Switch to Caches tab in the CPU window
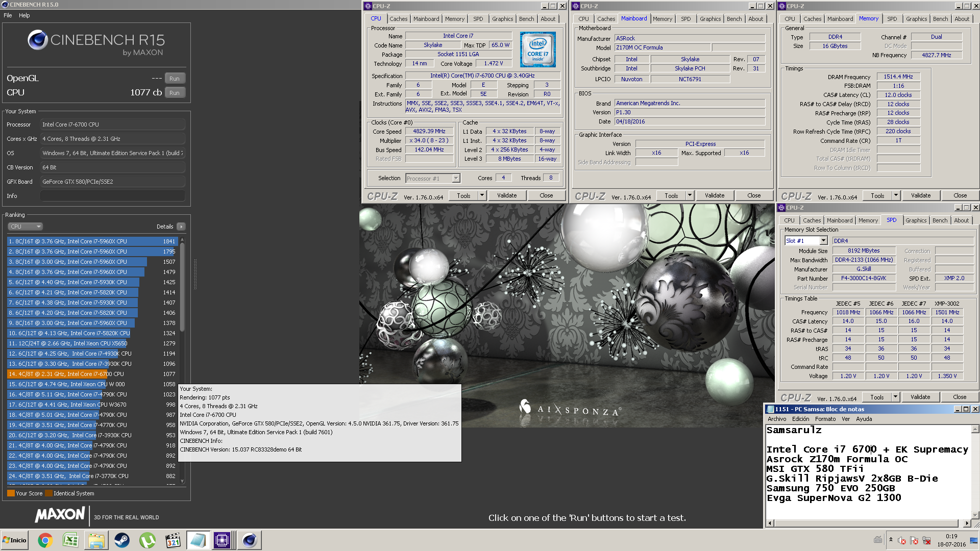 (399, 19)
